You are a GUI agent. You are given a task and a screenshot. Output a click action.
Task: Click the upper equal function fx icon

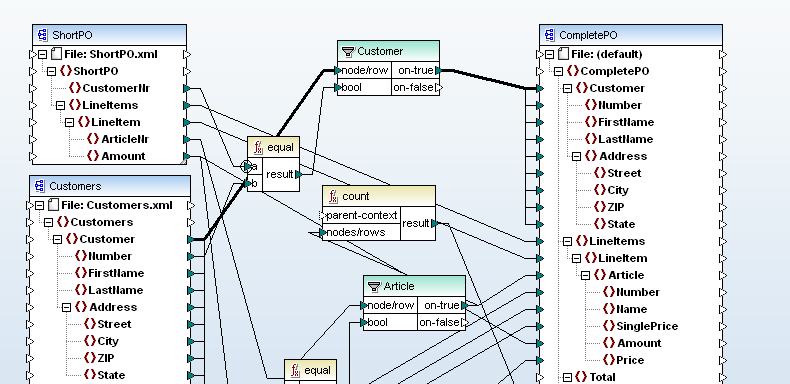pyautogui.click(x=258, y=147)
